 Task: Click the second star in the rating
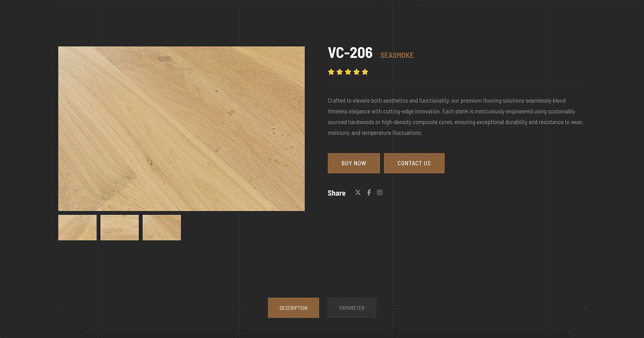(x=340, y=72)
